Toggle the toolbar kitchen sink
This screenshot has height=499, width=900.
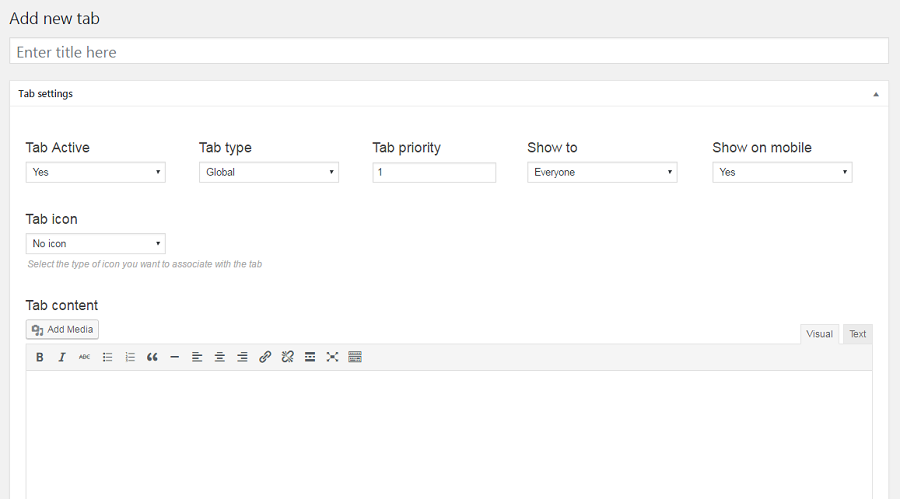[355, 357]
